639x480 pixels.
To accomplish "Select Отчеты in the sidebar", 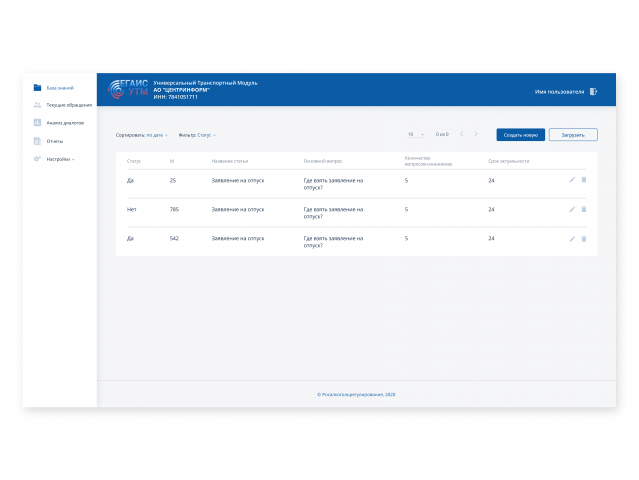I will click(x=55, y=141).
